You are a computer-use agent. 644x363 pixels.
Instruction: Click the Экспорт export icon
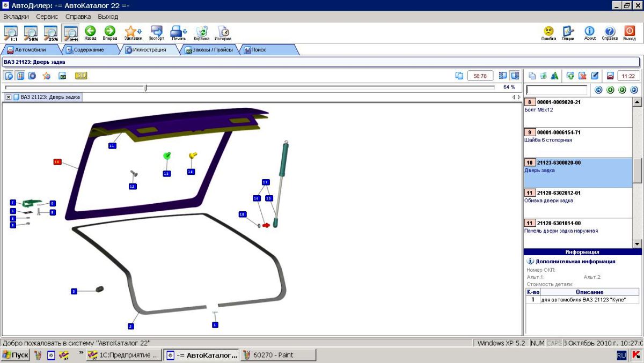point(156,33)
